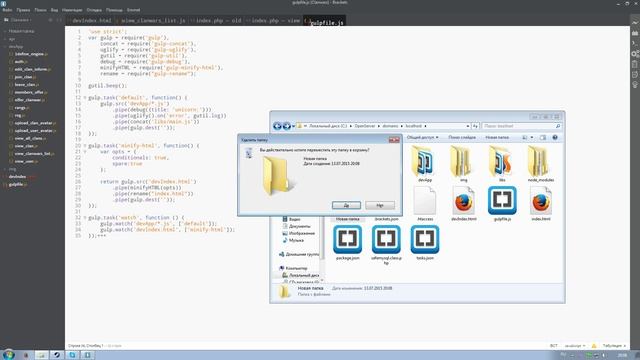Open the Emmet menu in Brackets
This screenshot has height=360, width=640.
(133, 10)
